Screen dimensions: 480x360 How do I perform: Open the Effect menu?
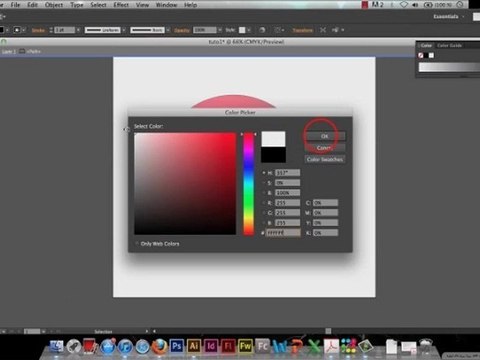coord(121,5)
